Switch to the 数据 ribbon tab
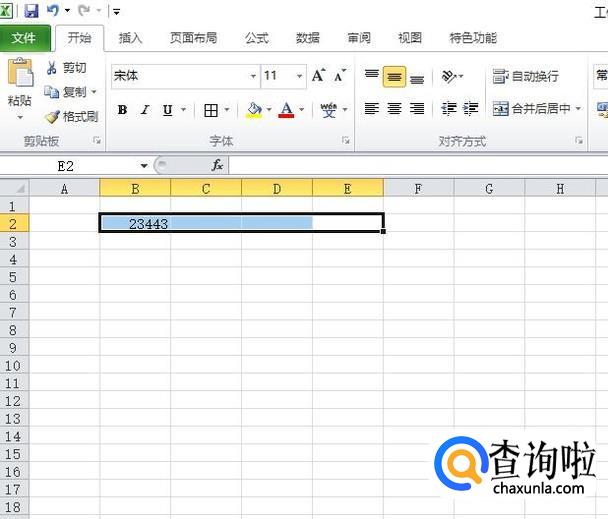This screenshot has width=608, height=519. coord(308,38)
